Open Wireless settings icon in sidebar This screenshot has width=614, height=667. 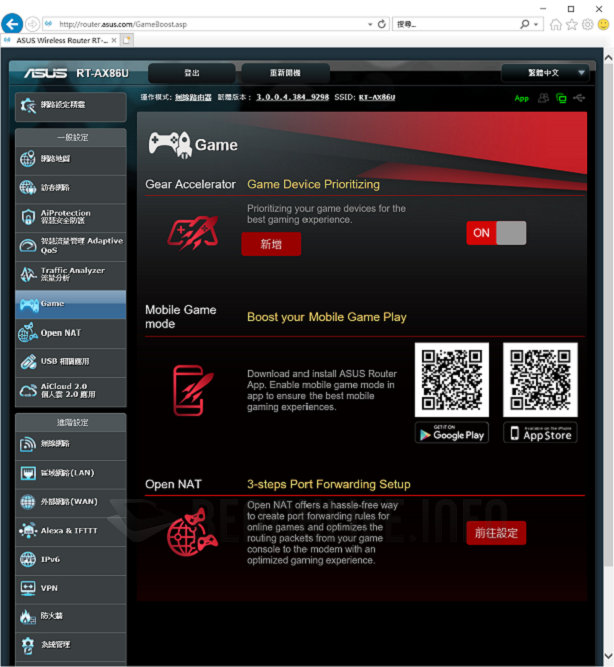point(28,444)
